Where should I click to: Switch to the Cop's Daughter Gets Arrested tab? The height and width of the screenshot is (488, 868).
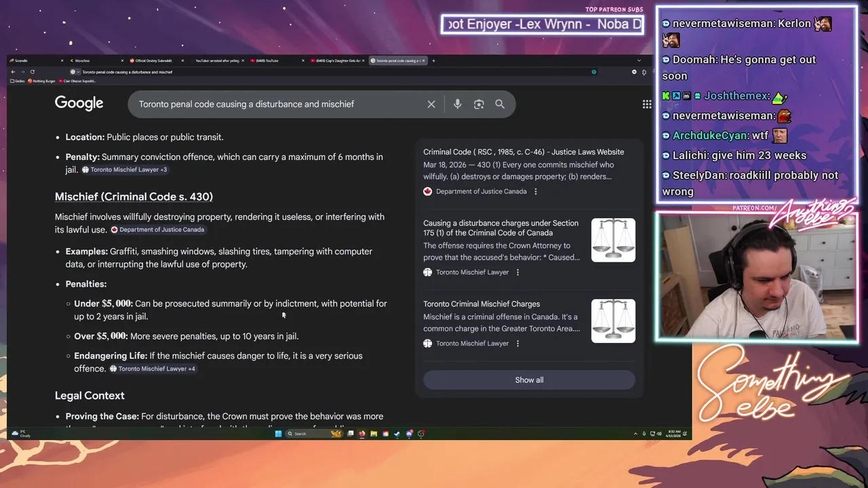pyautogui.click(x=338, y=60)
